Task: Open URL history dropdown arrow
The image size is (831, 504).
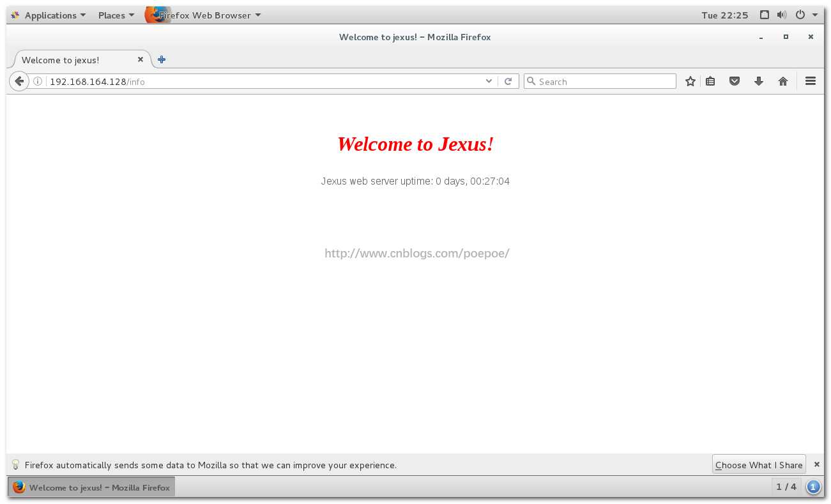Action: tap(489, 81)
